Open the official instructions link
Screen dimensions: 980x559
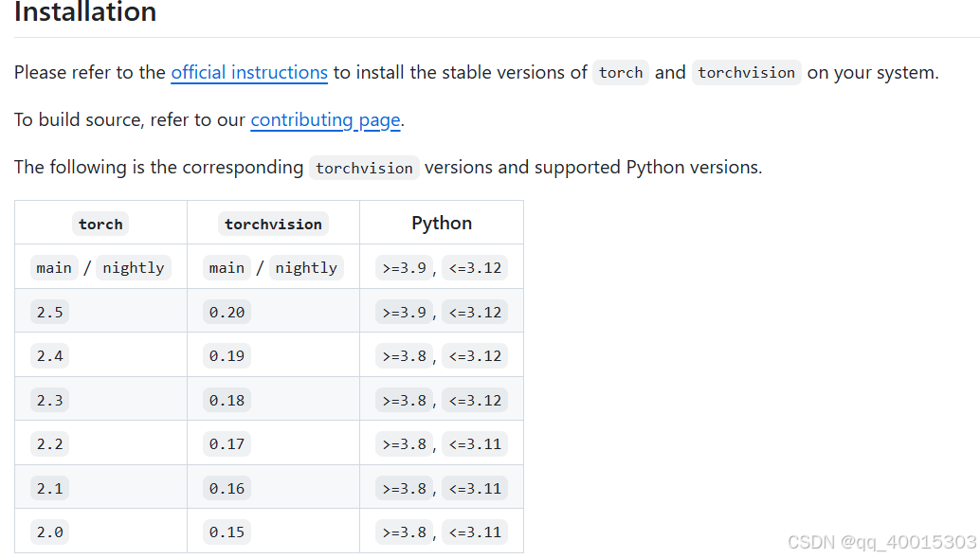[248, 72]
